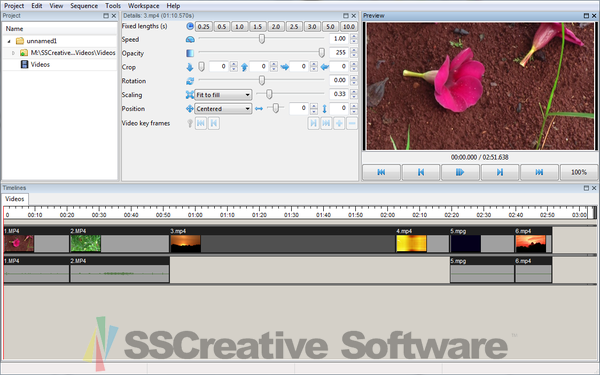Image resolution: width=600 pixels, height=375 pixels.
Task: Set fixed length to 0.25 seconds
Action: 204,26
